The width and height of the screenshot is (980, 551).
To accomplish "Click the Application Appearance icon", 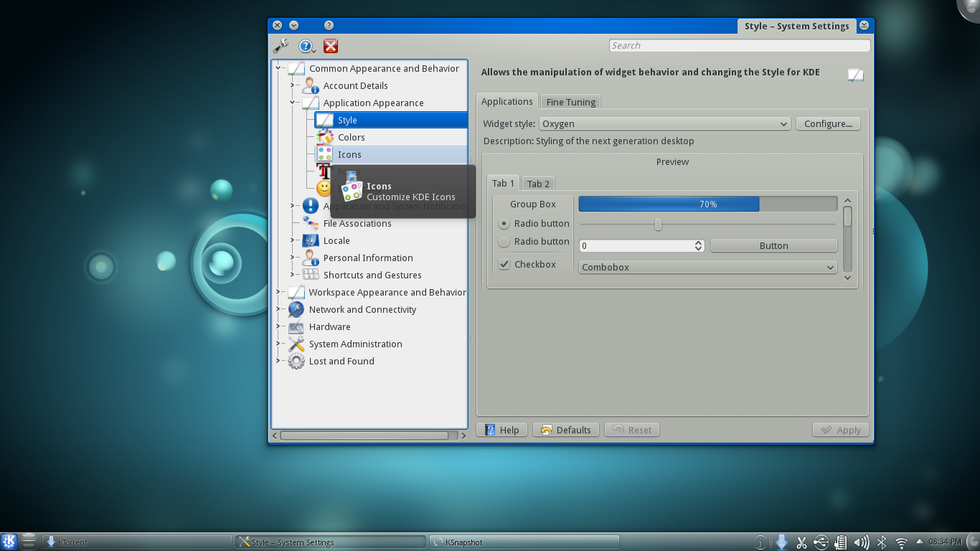I will point(311,103).
